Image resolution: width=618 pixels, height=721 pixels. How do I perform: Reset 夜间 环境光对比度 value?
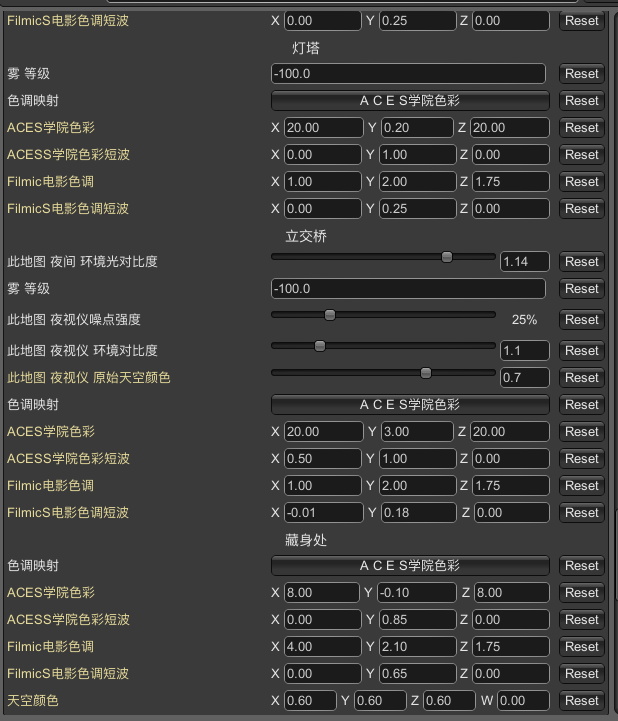(582, 262)
